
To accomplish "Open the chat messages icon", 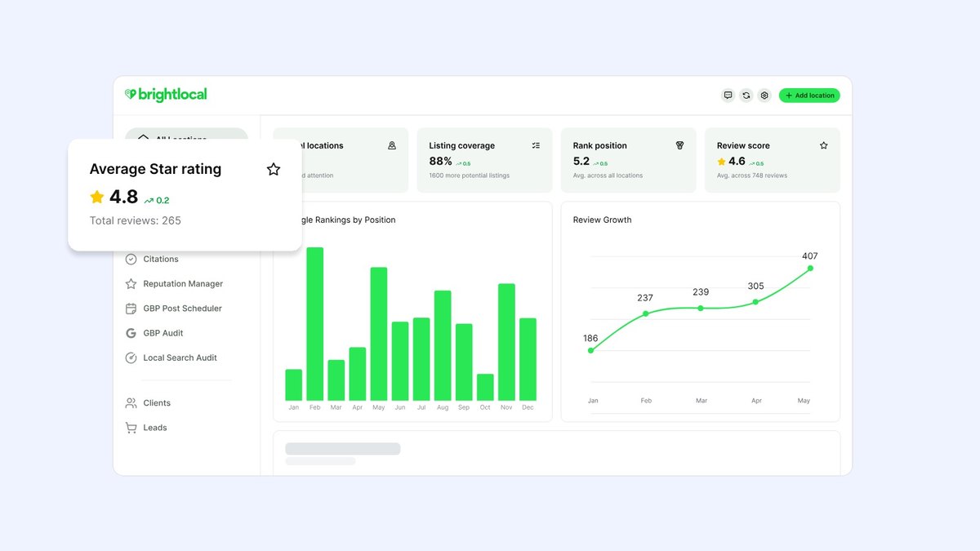I will click(x=728, y=96).
